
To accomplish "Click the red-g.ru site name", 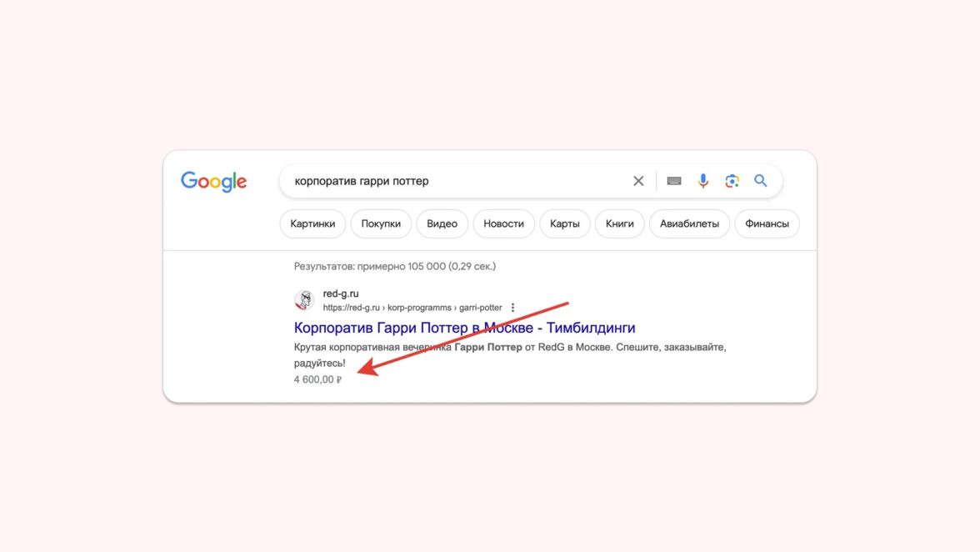I will (341, 294).
